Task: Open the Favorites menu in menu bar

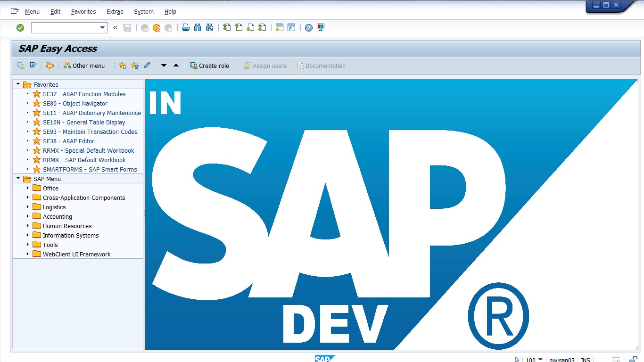Action: (x=83, y=11)
